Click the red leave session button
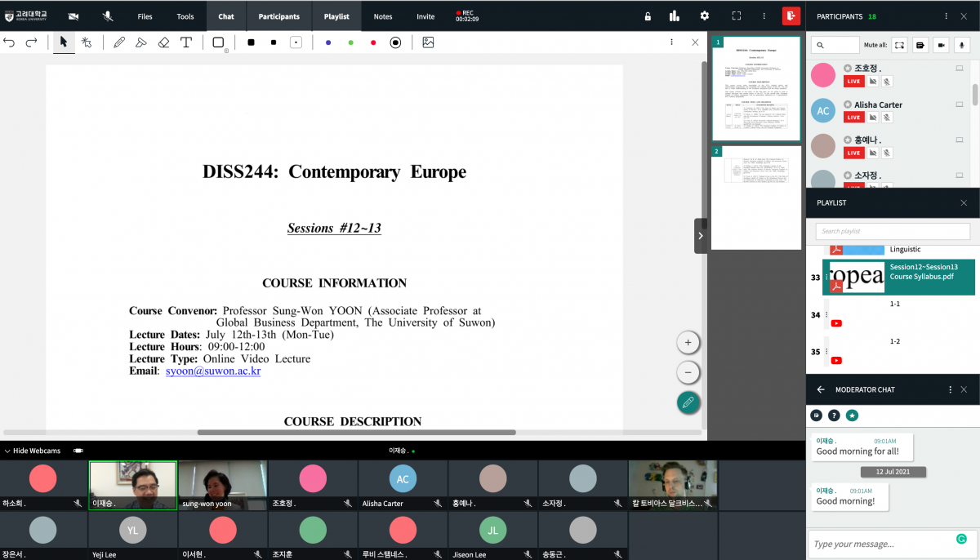Image resolution: width=980 pixels, height=560 pixels. click(791, 16)
